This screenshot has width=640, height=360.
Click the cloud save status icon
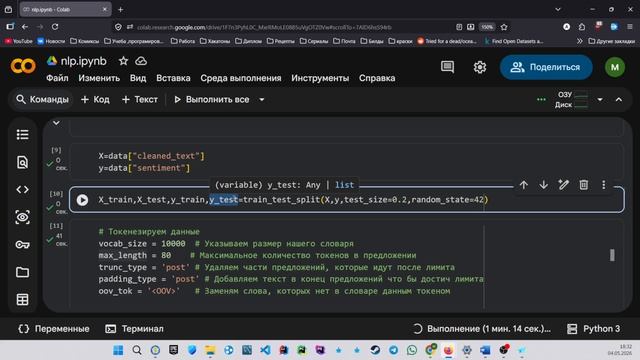click(x=141, y=61)
